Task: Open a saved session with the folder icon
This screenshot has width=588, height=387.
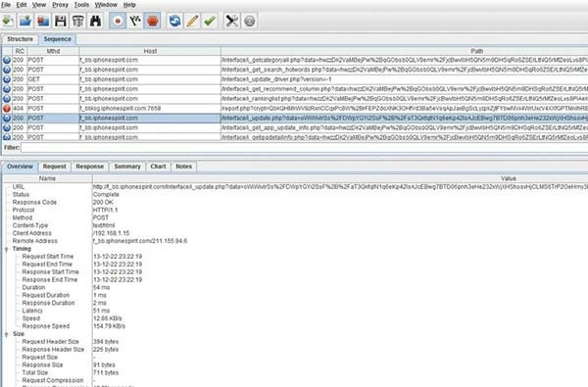Action: [25, 21]
